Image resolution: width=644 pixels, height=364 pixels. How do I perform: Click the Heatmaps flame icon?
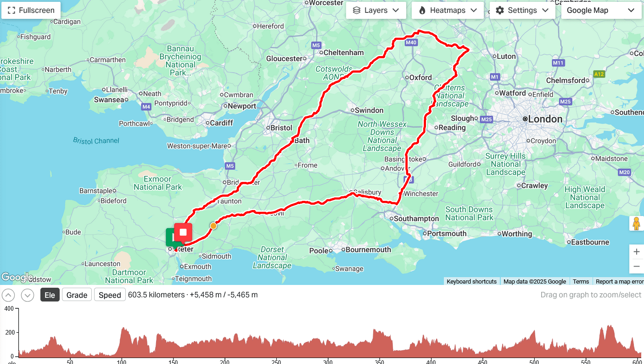tap(422, 10)
